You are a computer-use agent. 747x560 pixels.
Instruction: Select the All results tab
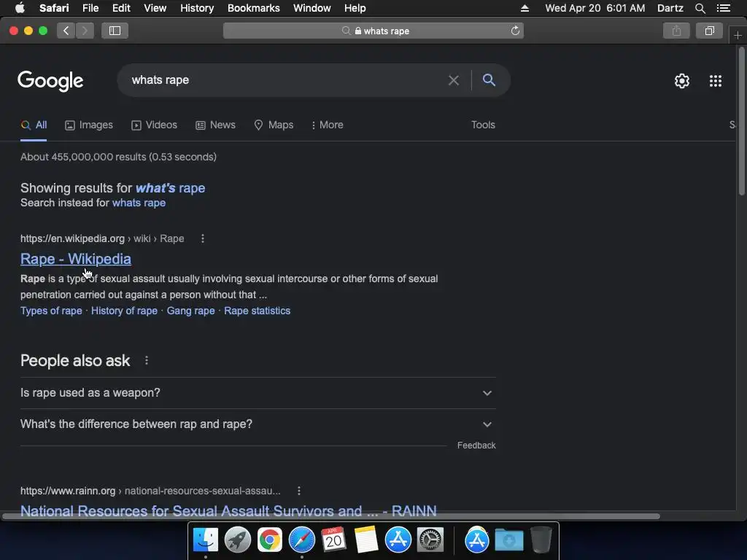click(34, 125)
